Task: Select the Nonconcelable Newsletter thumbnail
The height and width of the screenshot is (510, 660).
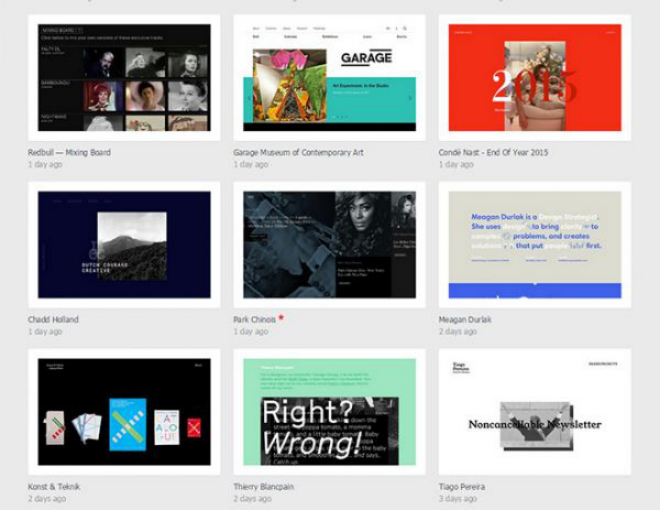Action: pyautogui.click(x=534, y=412)
